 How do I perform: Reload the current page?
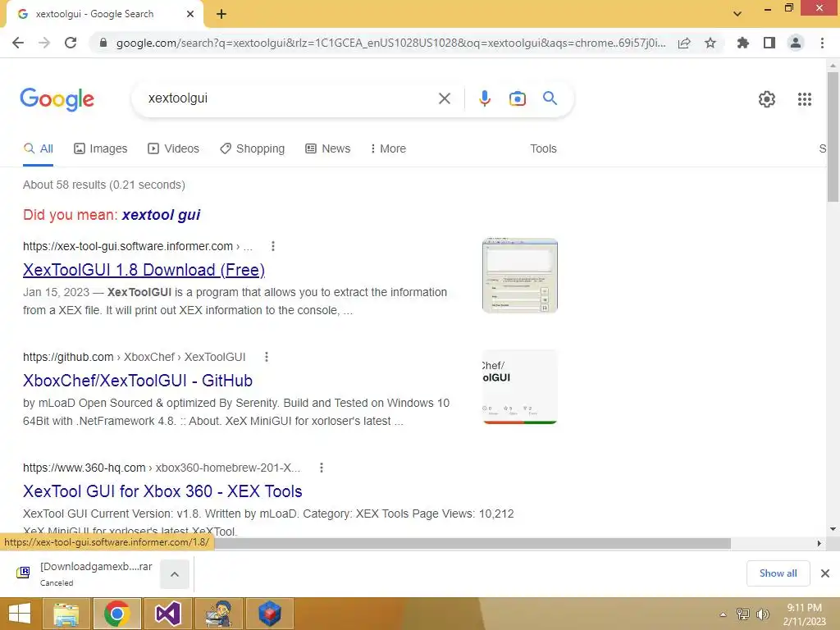71,43
